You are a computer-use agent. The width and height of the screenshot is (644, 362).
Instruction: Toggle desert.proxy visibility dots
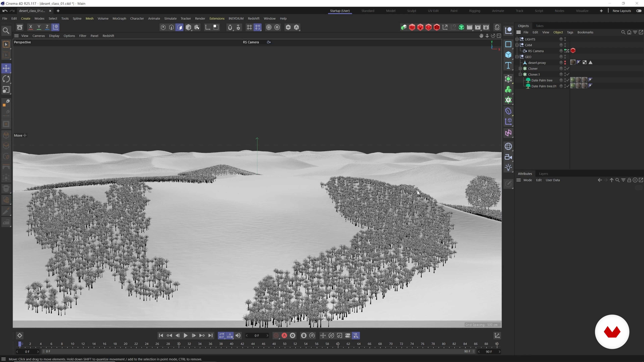(565, 63)
